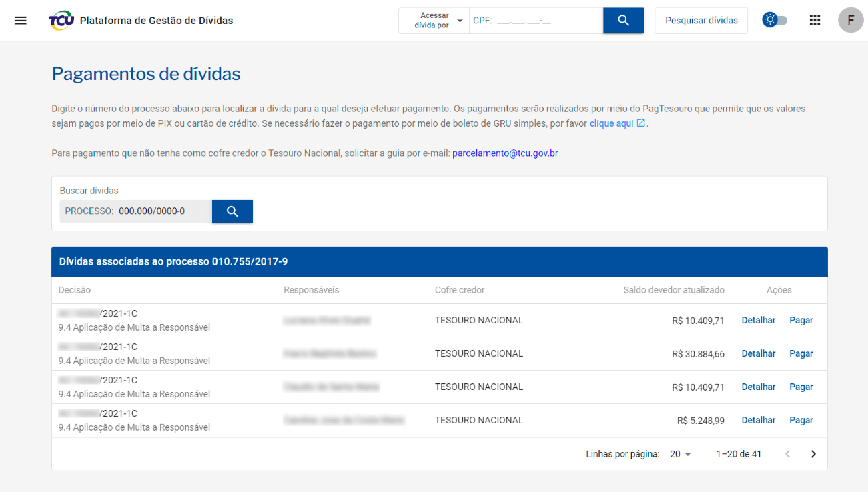The image size is (868, 492).
Task: Focus the PROCESSO number input field
Action: coord(160,211)
